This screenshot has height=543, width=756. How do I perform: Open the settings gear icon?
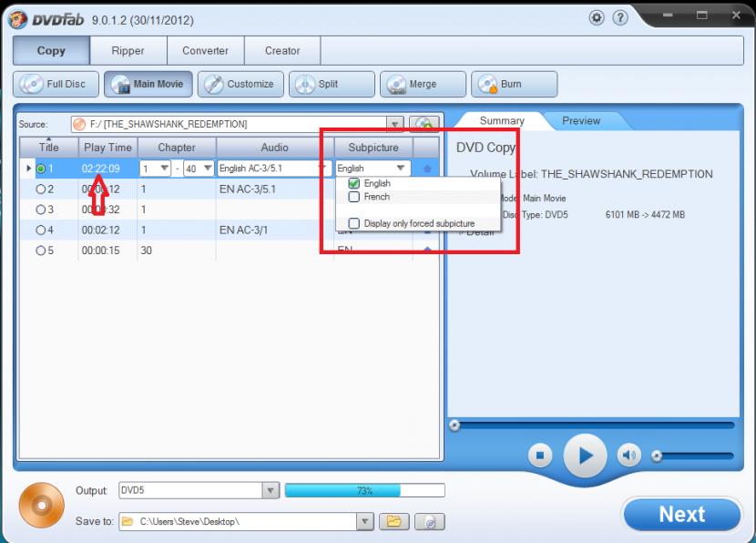coord(597,18)
